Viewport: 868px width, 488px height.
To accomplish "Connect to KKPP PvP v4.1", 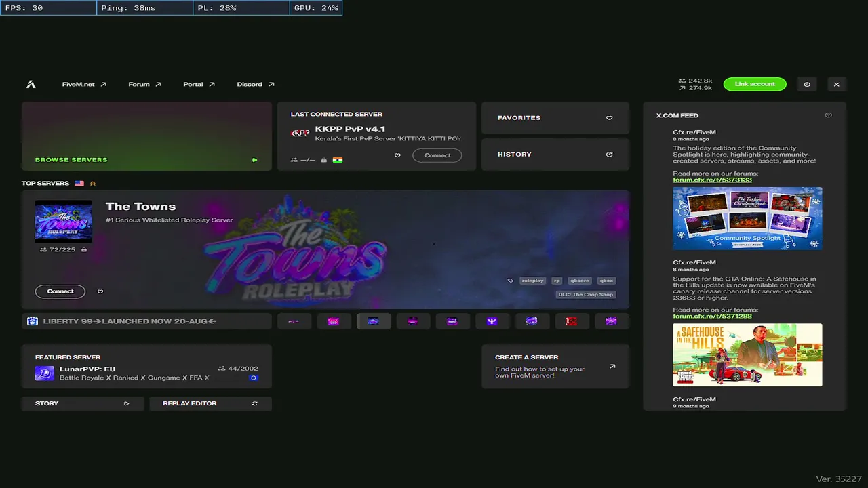I will [x=437, y=155].
